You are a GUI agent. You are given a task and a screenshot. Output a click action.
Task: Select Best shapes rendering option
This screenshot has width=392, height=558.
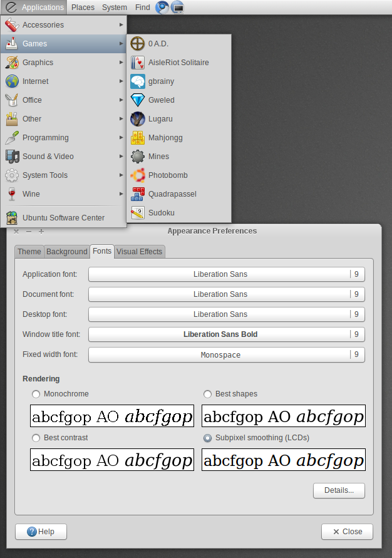207,395
